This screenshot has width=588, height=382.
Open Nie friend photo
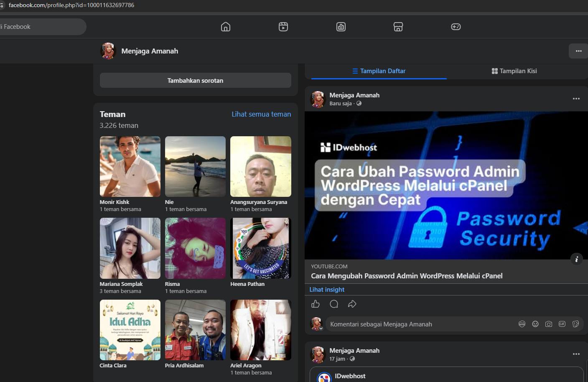(x=195, y=166)
